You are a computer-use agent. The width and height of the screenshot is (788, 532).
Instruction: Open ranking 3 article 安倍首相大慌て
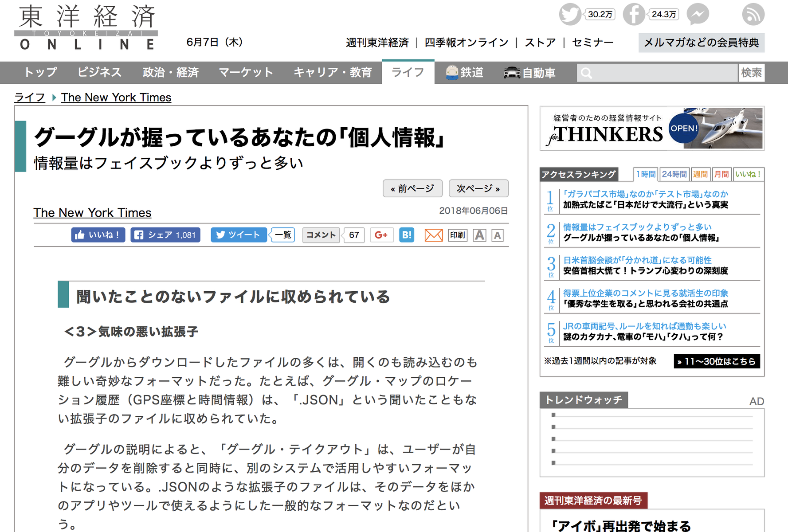[646, 265]
